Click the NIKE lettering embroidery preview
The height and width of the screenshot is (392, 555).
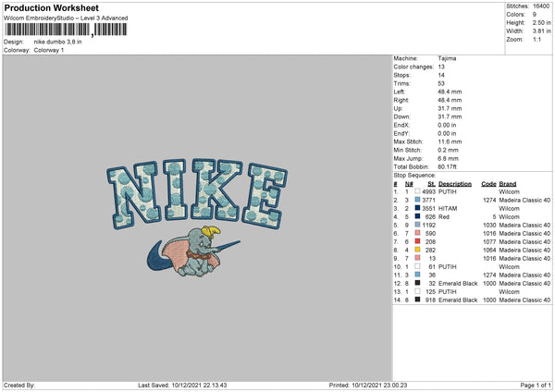click(197, 194)
